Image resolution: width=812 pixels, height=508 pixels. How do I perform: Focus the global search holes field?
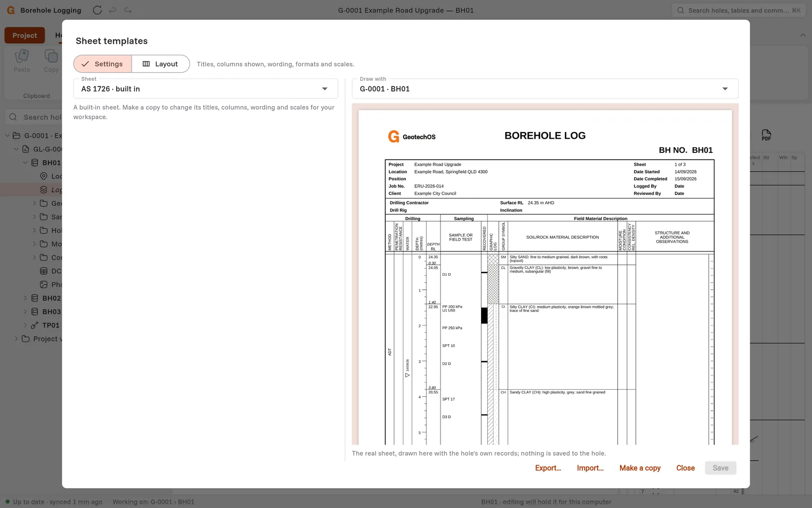pyautogui.click(x=738, y=10)
